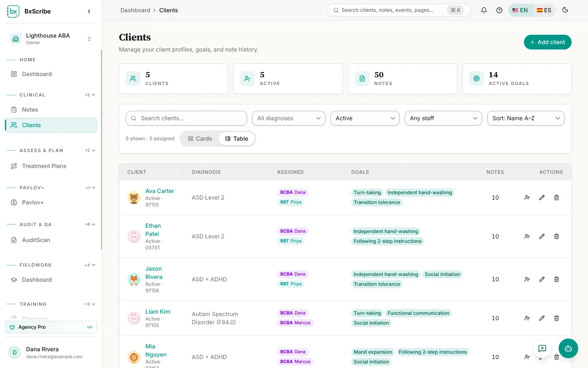Delete Ava Carter with trash icon
588x368 pixels.
pyautogui.click(x=557, y=197)
